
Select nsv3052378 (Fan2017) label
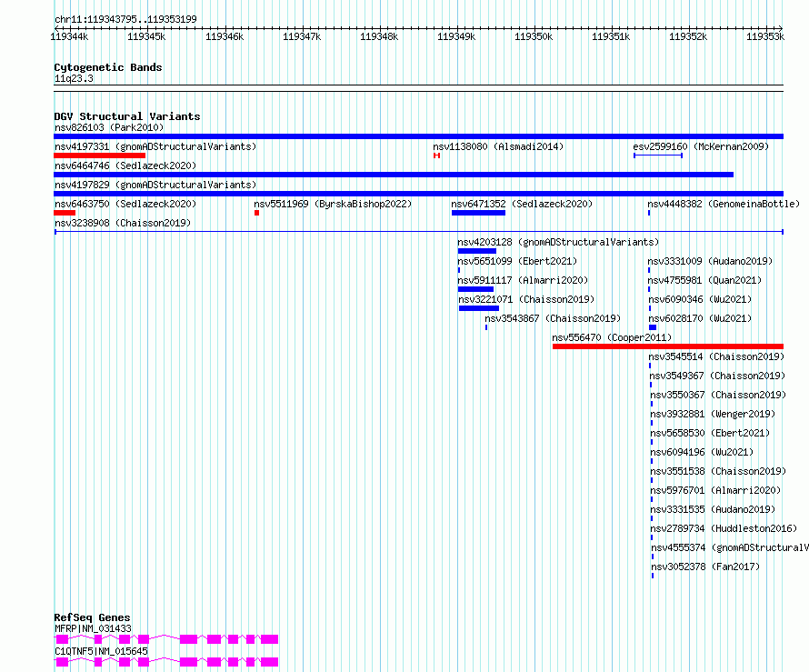click(x=705, y=567)
